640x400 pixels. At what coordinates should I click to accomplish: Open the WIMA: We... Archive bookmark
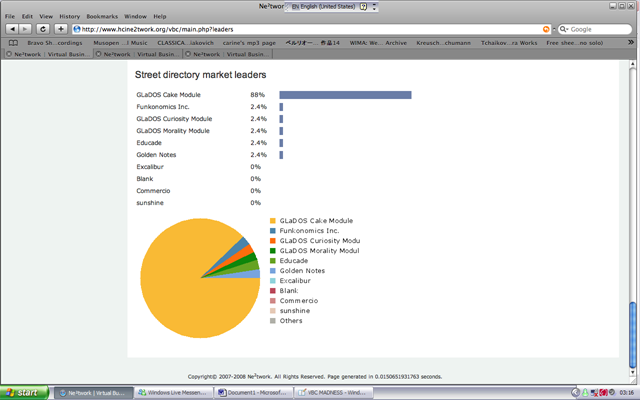coord(378,43)
